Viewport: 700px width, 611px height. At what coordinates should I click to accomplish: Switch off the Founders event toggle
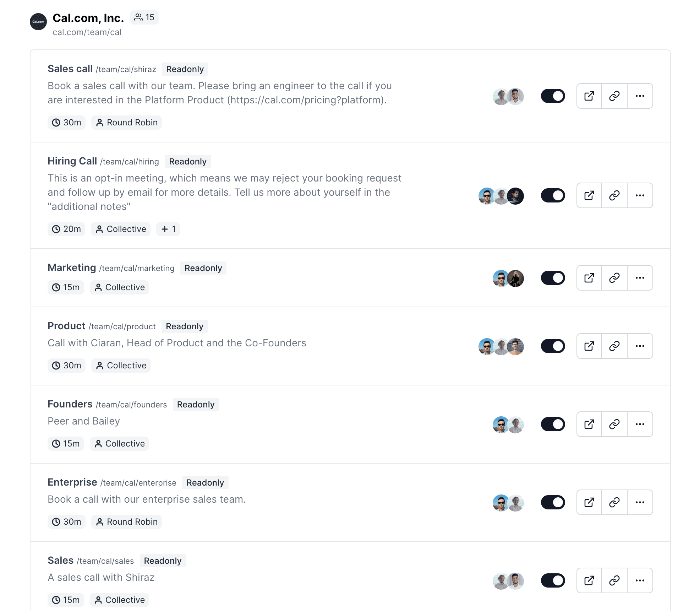(553, 424)
